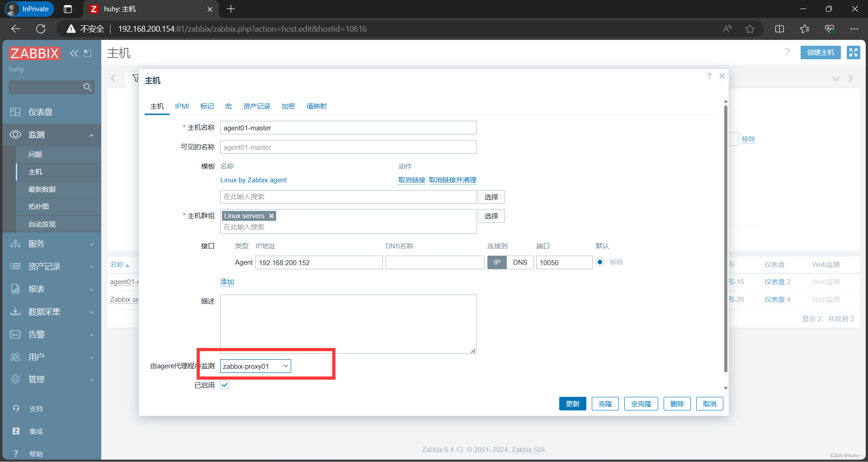Click 取消链接并清理 unlink and clear link
Viewport: 868px width, 462px height.
click(453, 180)
